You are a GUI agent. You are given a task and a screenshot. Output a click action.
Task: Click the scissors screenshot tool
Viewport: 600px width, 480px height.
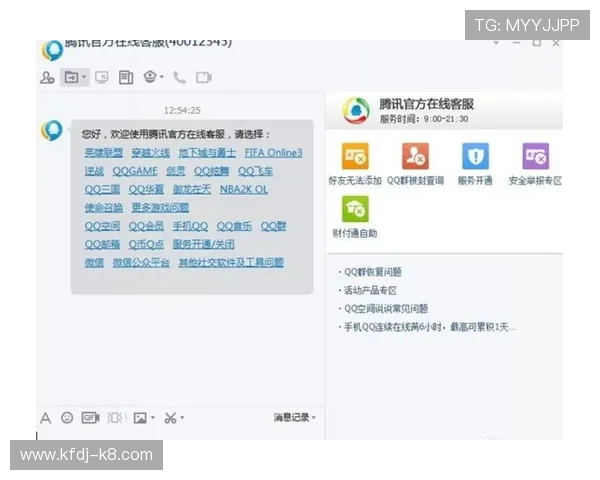click(x=170, y=418)
